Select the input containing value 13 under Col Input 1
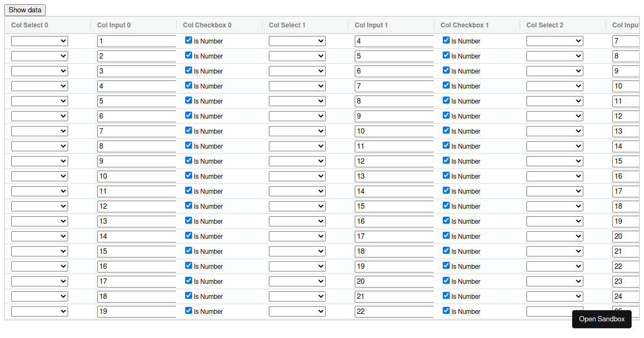Screen dimensions: 644x338 [394, 176]
